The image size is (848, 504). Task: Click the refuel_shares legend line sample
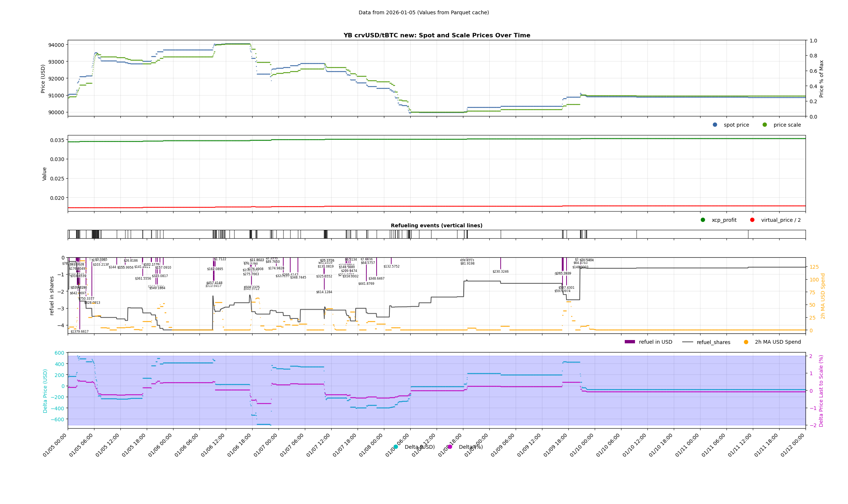pos(687,342)
